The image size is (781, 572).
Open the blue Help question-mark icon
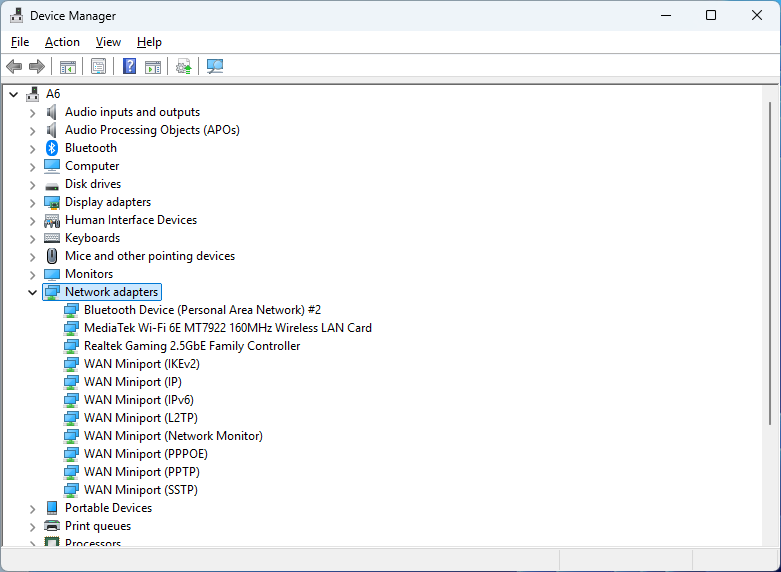(130, 66)
